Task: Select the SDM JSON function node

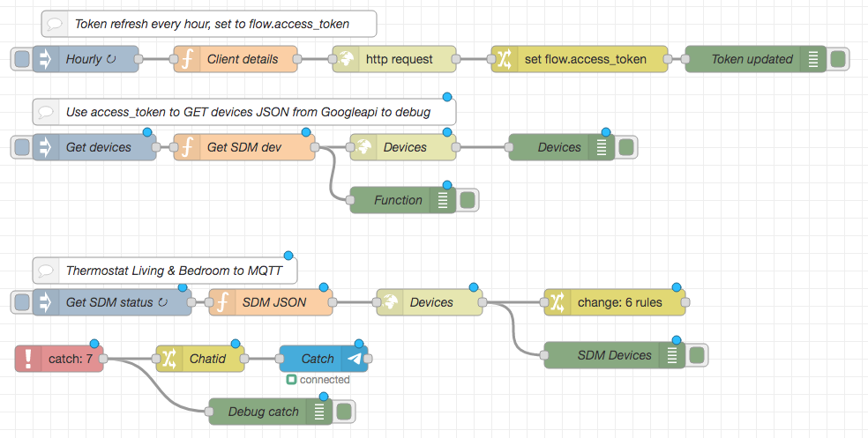Action: click(x=271, y=302)
